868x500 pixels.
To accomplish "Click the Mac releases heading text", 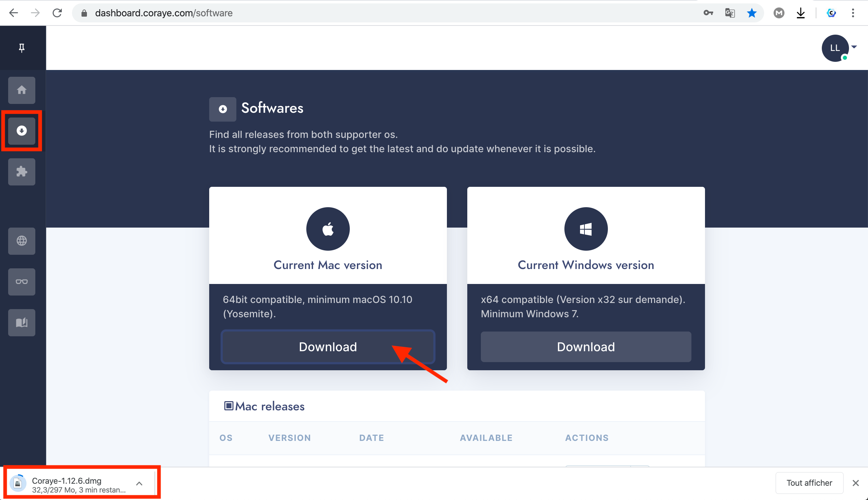I will 270,406.
